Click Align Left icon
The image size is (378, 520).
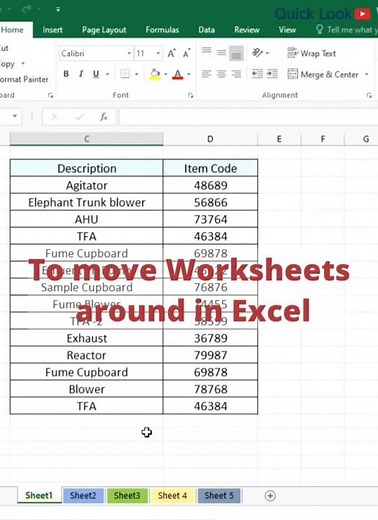207,74
